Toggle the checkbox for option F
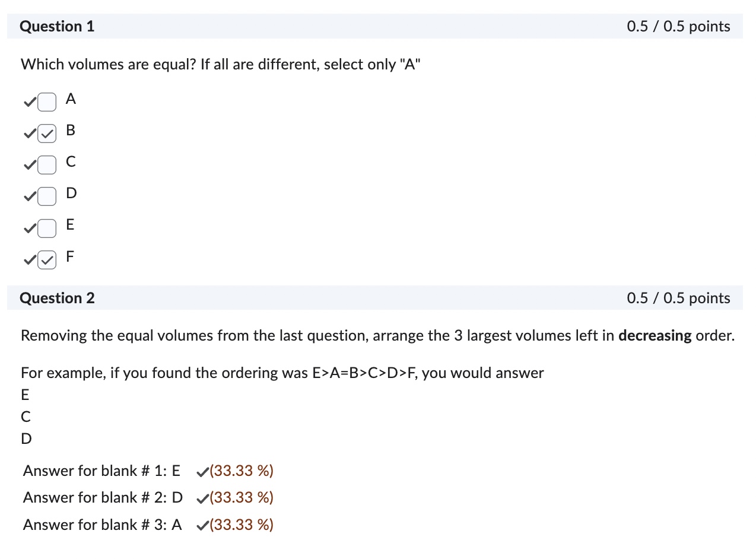 pyautogui.click(x=47, y=259)
